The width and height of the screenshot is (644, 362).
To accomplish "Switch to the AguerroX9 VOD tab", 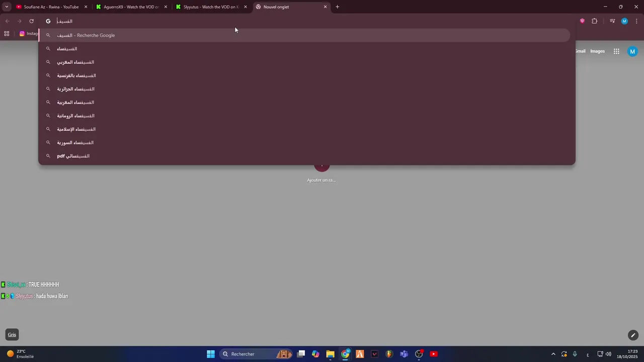I will pos(132,7).
